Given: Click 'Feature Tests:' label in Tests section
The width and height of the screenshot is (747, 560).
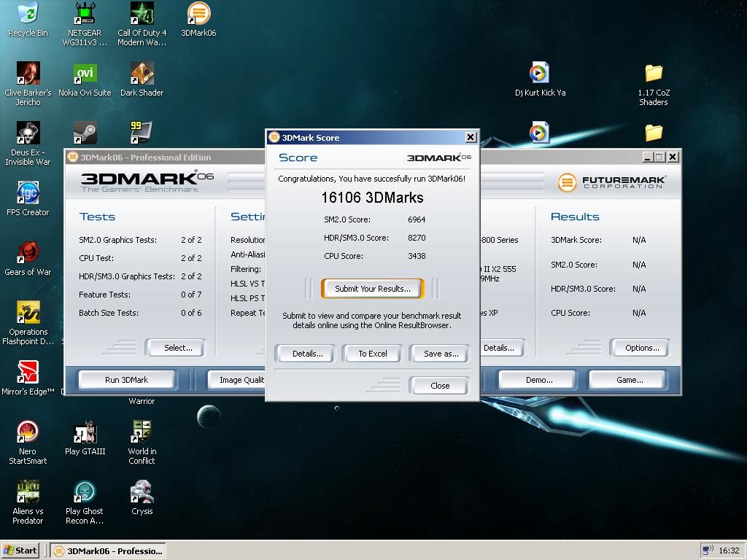Looking at the screenshot, I should click(x=104, y=295).
